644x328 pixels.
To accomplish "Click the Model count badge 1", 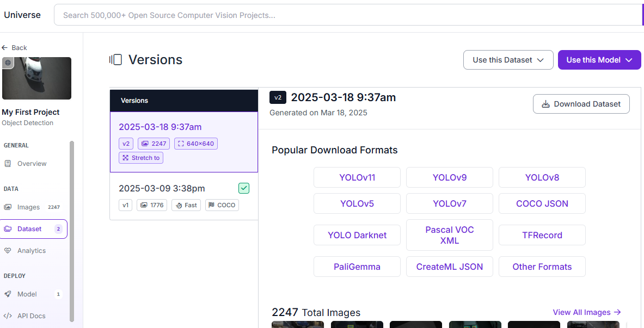I will (58, 294).
